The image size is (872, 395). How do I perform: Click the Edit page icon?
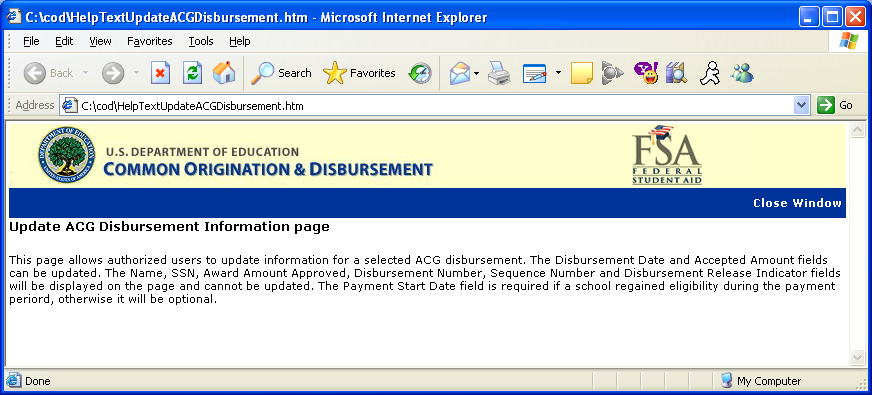pos(535,73)
